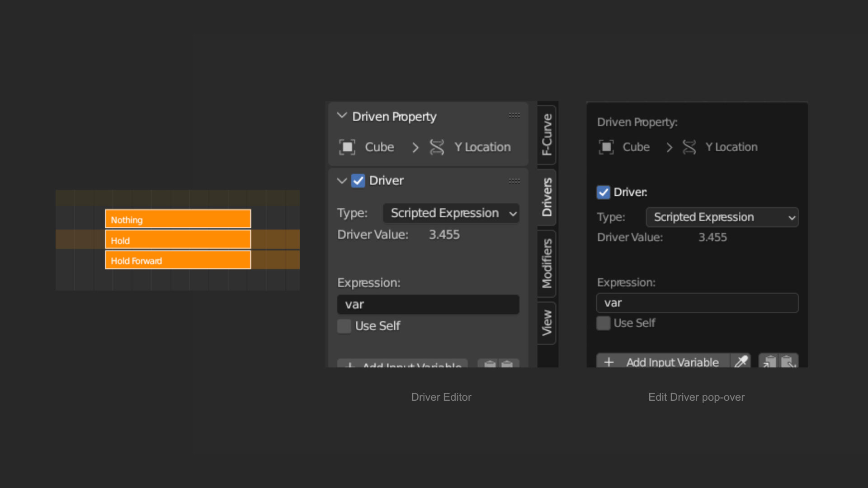Enable Use Self checkbox in Driver Editor
The width and height of the screenshot is (868, 488).
coord(344,326)
